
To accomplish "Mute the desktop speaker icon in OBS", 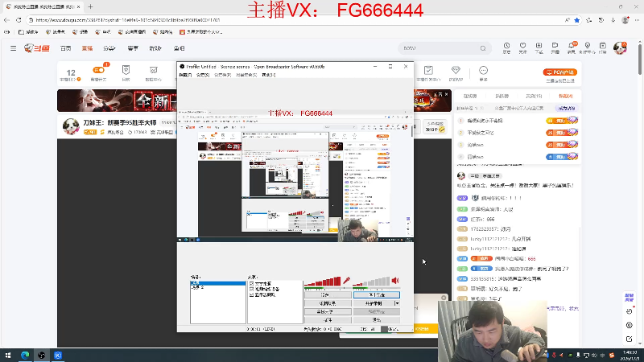I will pos(395,281).
